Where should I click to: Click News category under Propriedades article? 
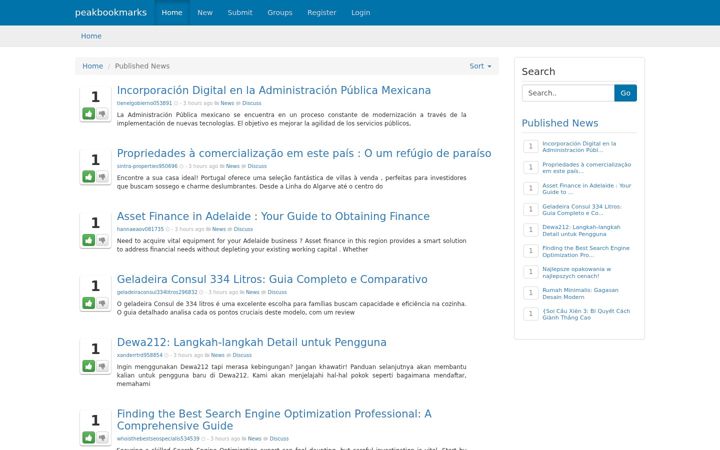(233, 166)
